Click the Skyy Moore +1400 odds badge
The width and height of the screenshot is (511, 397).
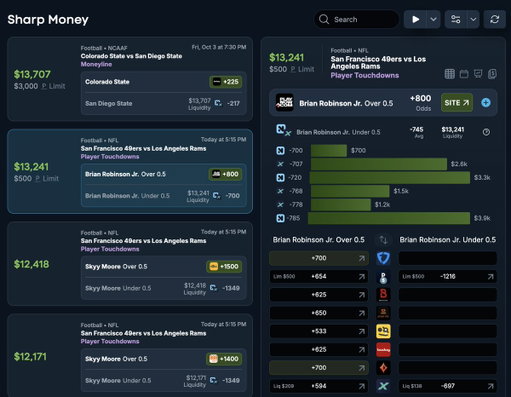pyautogui.click(x=224, y=359)
